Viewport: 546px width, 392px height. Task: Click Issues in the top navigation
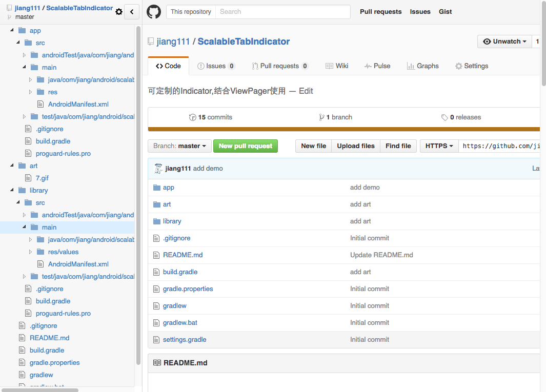point(420,11)
